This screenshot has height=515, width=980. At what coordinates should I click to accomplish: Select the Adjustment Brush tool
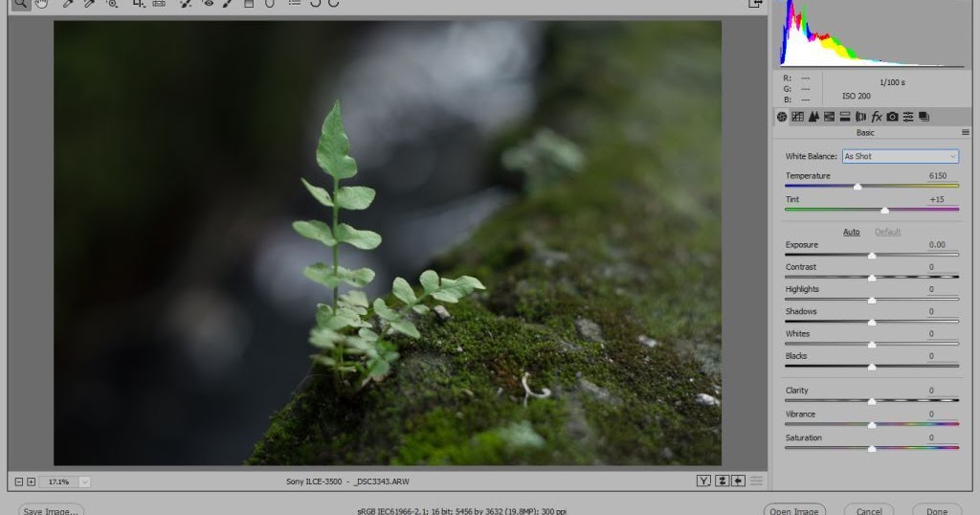point(227,4)
